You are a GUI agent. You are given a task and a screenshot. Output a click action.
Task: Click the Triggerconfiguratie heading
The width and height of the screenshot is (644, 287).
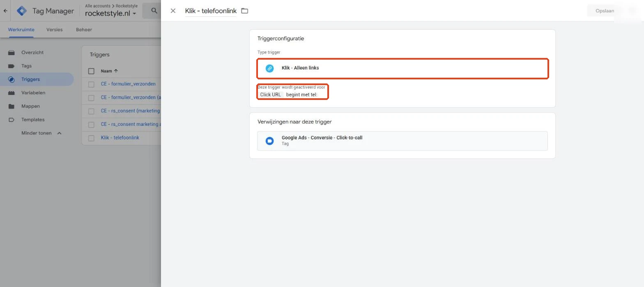(x=281, y=39)
